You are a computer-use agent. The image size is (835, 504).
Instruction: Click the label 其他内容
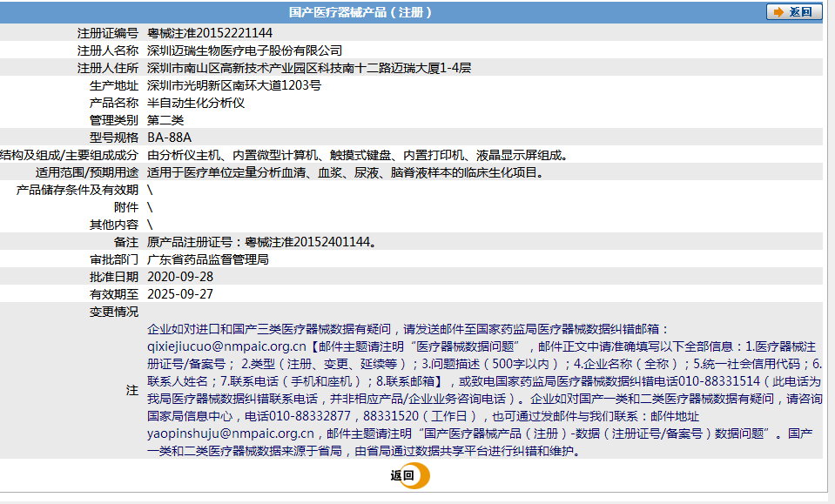pos(114,225)
